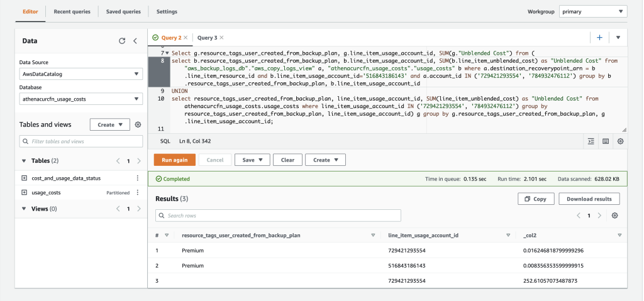The image size is (644, 301).
Task: Switch to the Saved queries tab
Action: 123,11
